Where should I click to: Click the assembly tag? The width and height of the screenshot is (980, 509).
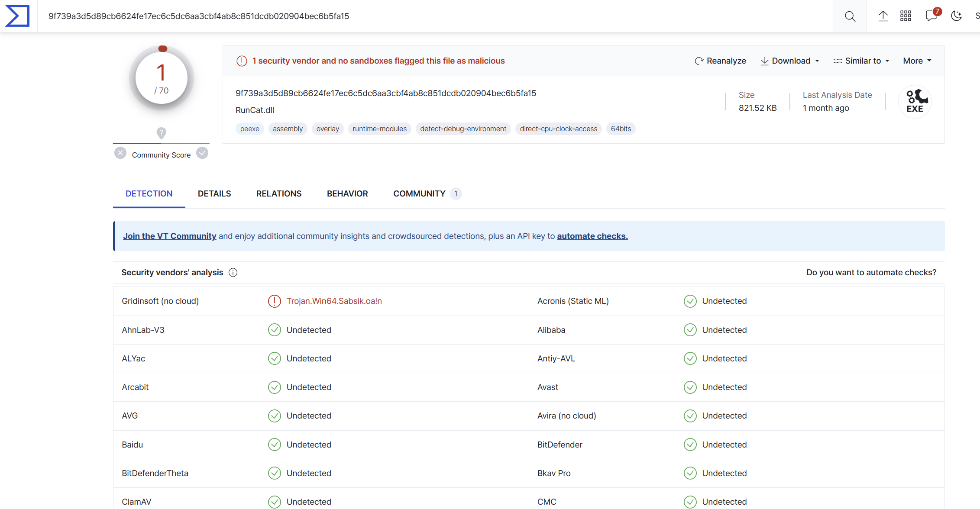288,129
